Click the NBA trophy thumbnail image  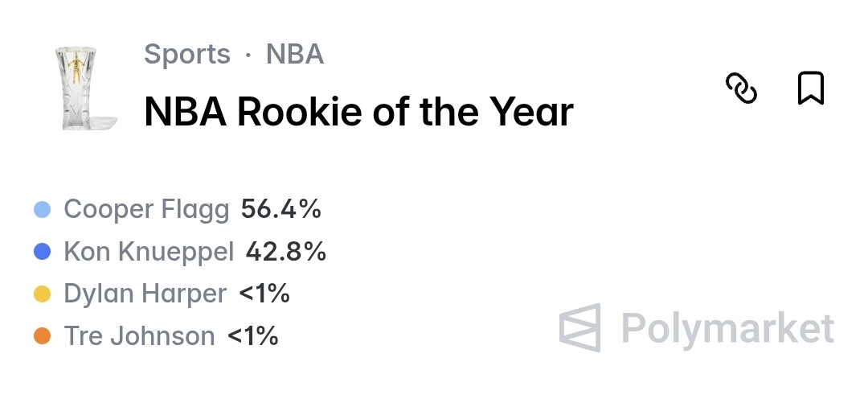coord(84,88)
